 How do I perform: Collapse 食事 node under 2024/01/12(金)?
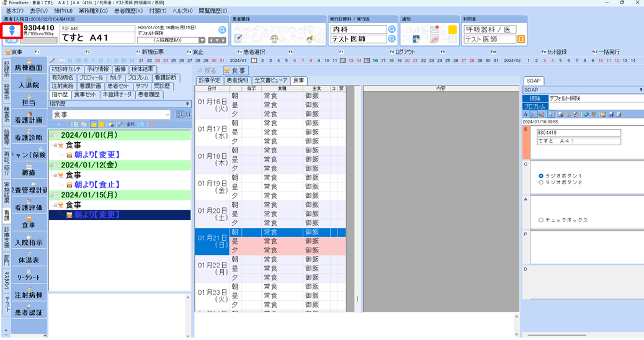coord(55,175)
